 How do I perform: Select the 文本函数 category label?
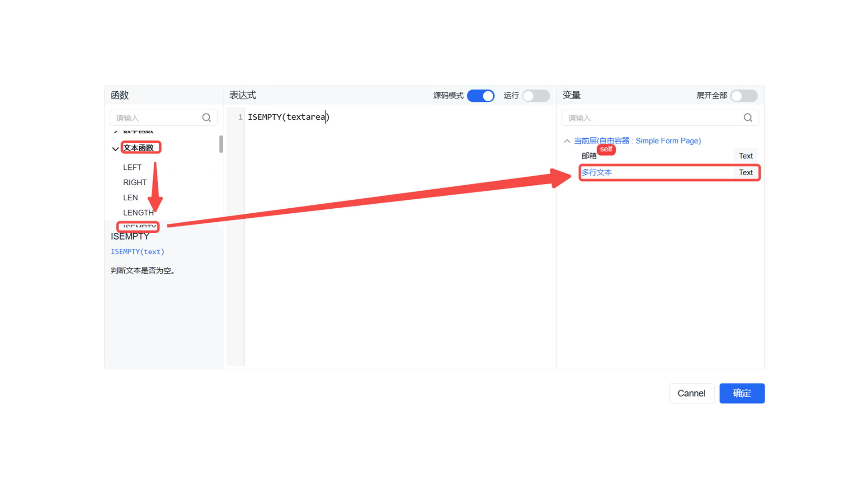[x=138, y=148]
